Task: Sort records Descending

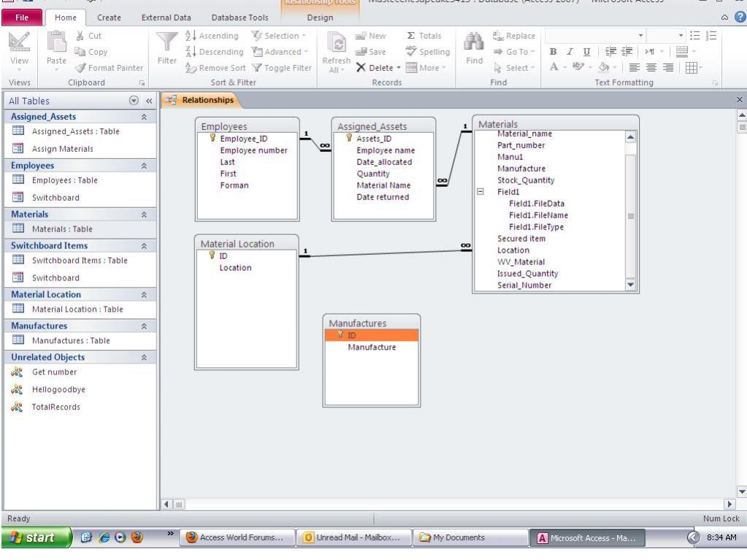Action: click(214, 52)
